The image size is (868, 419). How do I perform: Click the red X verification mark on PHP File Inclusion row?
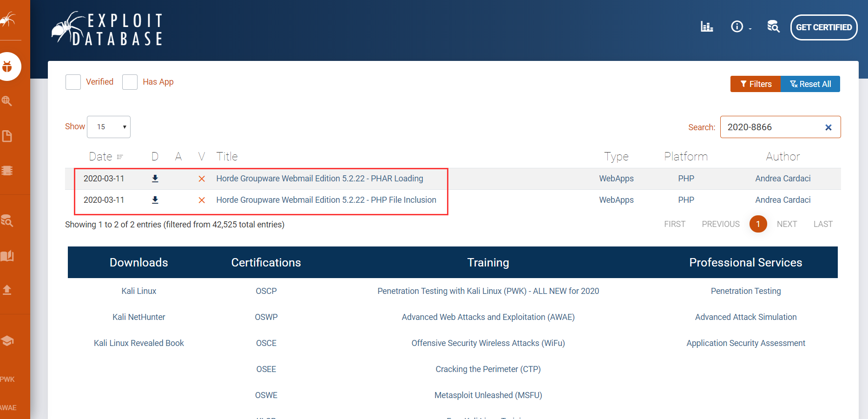[202, 200]
